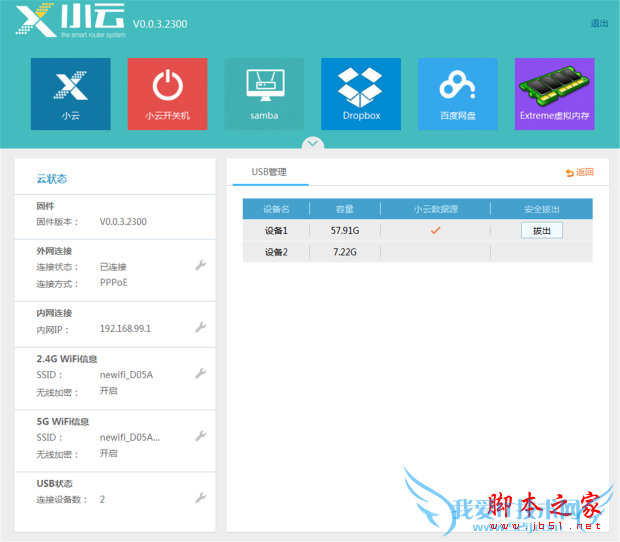Open the samba app tile
This screenshot has height=542, width=620.
264,94
